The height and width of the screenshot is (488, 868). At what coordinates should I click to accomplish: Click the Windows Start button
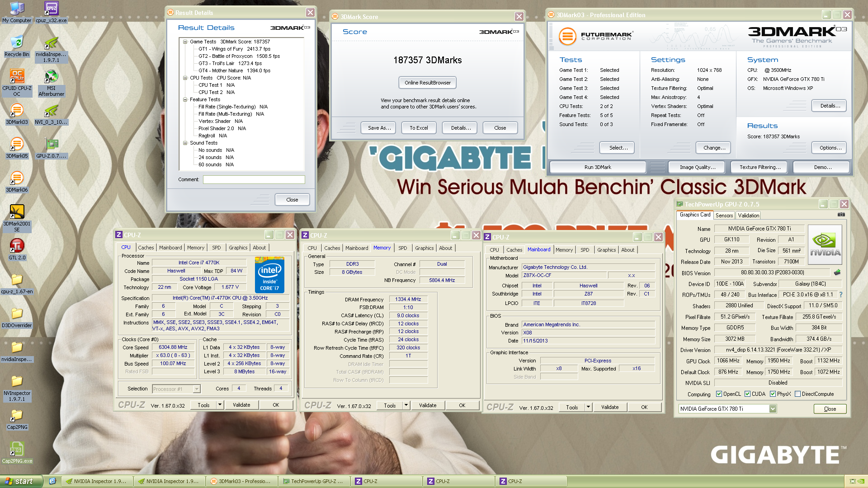click(21, 481)
